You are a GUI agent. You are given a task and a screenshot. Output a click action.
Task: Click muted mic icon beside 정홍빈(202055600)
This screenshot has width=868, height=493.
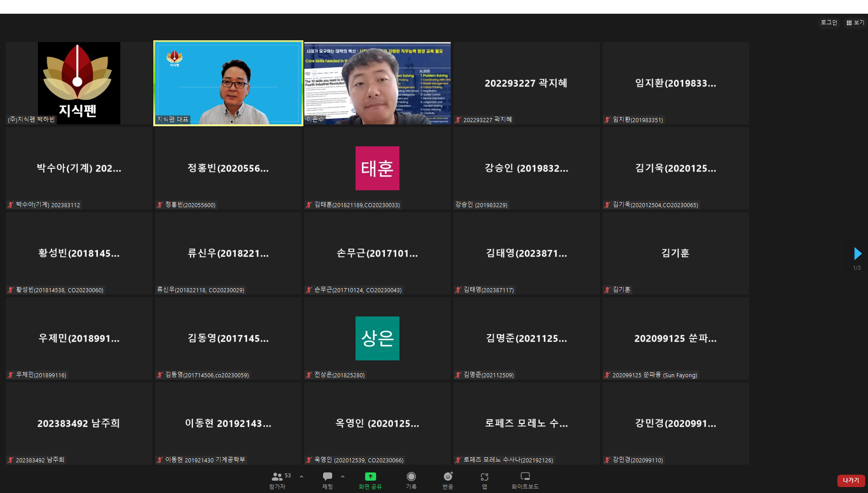(160, 205)
